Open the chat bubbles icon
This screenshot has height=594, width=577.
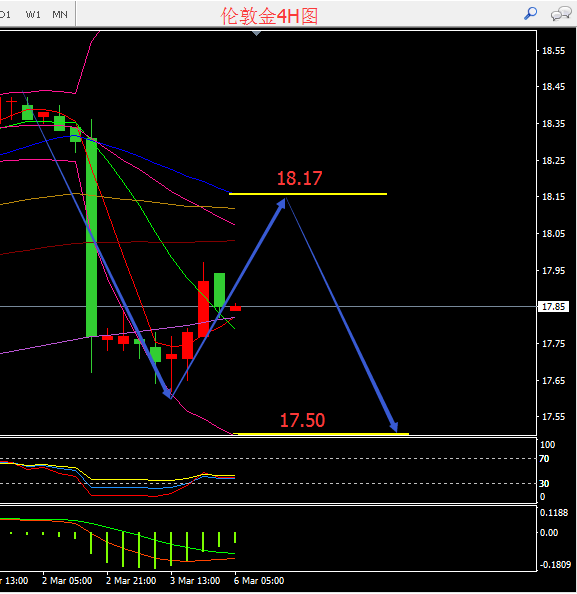561,14
